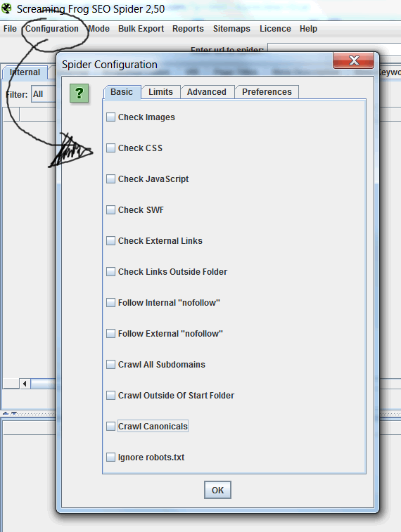Tick the Check CSS option
The width and height of the screenshot is (401, 532).
coord(110,148)
